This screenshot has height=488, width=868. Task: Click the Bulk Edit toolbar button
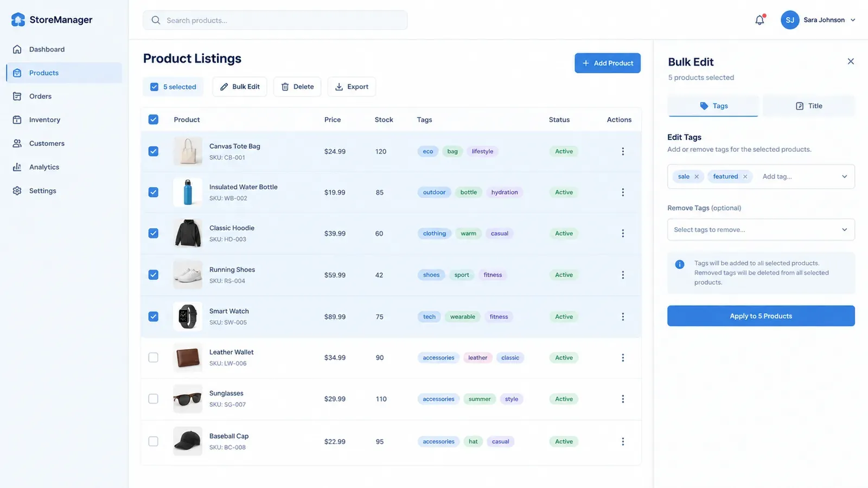[x=240, y=87]
